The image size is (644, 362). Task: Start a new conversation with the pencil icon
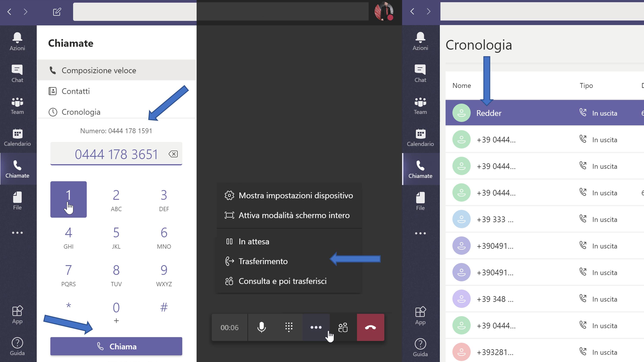click(57, 11)
